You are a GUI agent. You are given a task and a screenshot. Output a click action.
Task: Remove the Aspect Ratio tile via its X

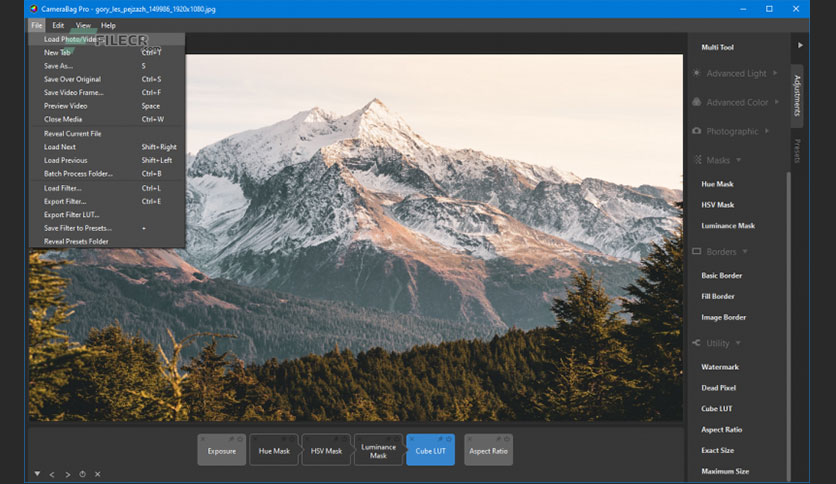(x=470, y=439)
